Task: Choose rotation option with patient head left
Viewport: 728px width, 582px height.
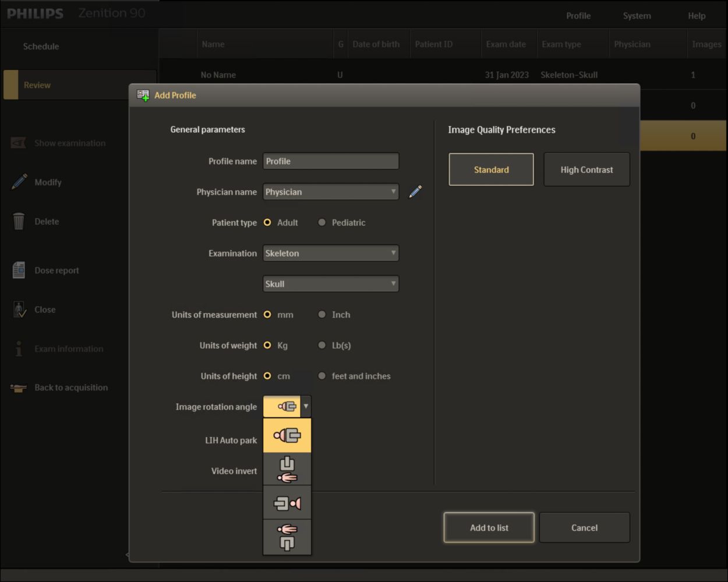Action: click(287, 435)
